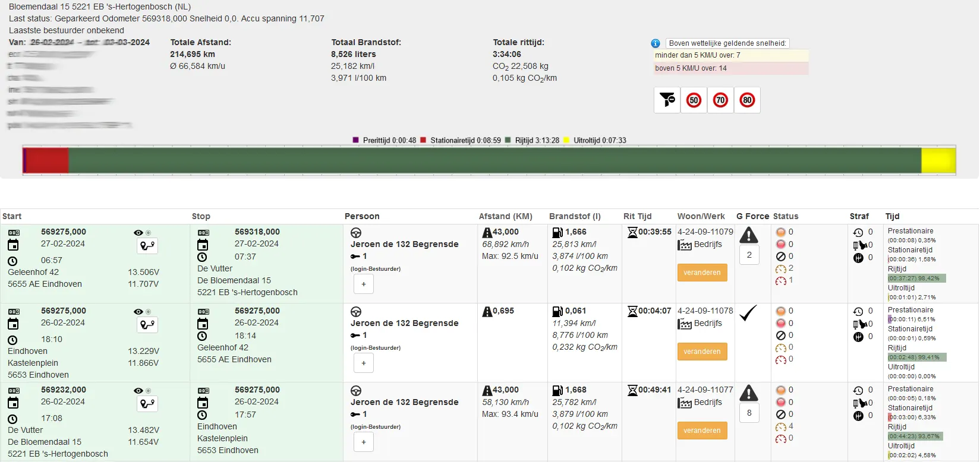Select the 80 km/h speed limit sign
The height and width of the screenshot is (462, 980).
(748, 100)
